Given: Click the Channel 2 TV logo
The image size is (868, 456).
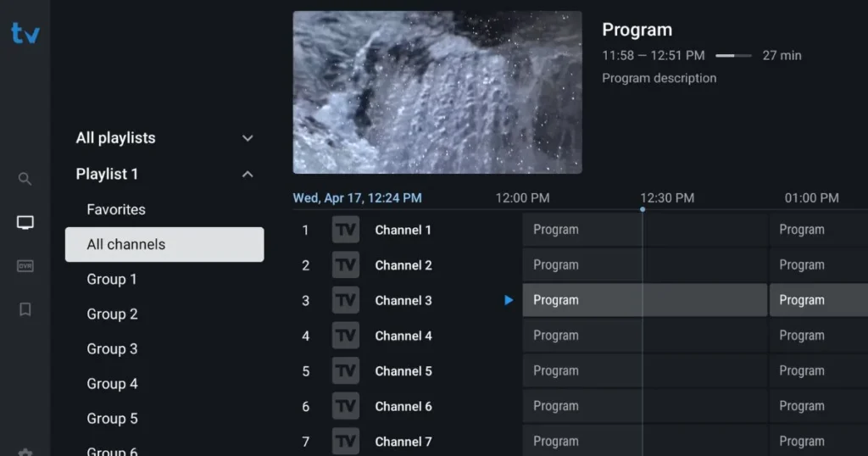Looking at the screenshot, I should [x=346, y=265].
